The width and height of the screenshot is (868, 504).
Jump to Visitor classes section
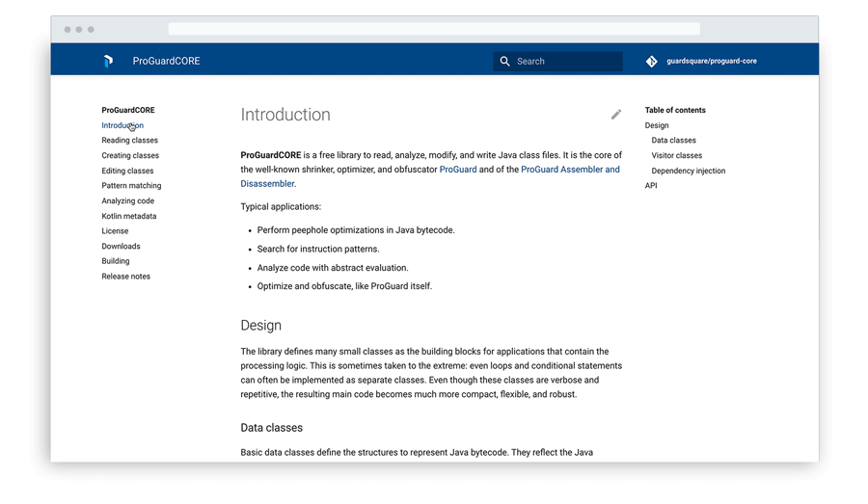(676, 155)
